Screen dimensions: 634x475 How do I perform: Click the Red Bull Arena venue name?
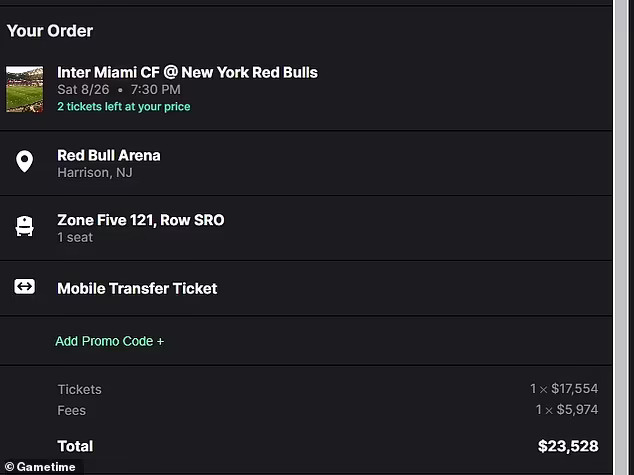point(109,155)
